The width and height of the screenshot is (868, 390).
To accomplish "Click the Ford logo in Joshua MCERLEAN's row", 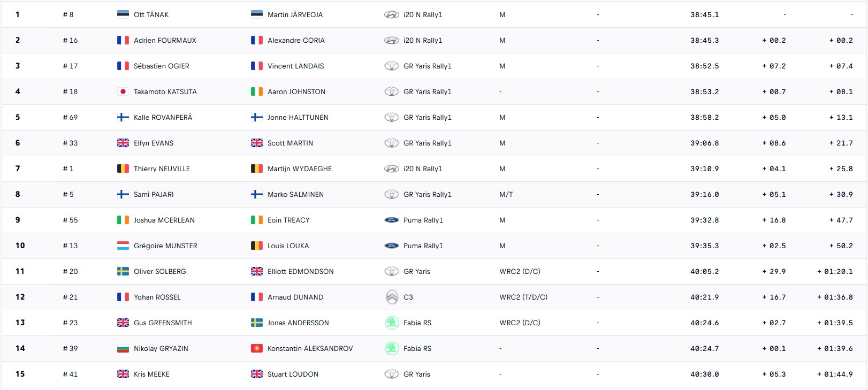I will click(392, 220).
